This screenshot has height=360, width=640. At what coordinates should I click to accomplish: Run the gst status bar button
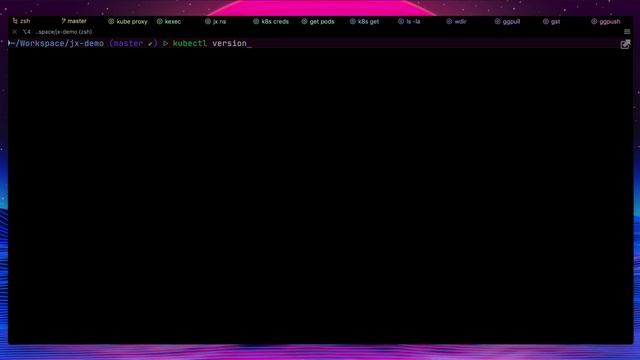[551, 21]
